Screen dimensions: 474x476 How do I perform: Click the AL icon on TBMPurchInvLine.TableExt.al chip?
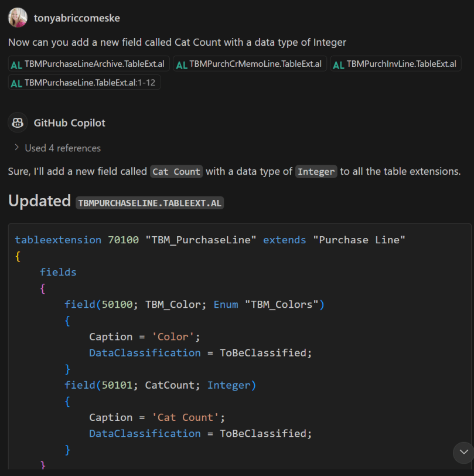coord(339,64)
